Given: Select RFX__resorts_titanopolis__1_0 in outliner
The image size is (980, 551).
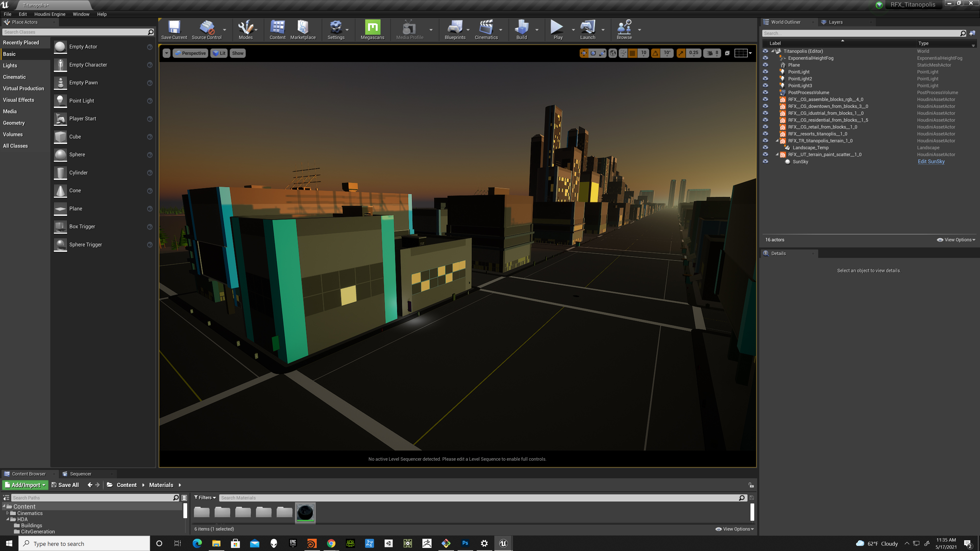Looking at the screenshot, I should click(817, 134).
